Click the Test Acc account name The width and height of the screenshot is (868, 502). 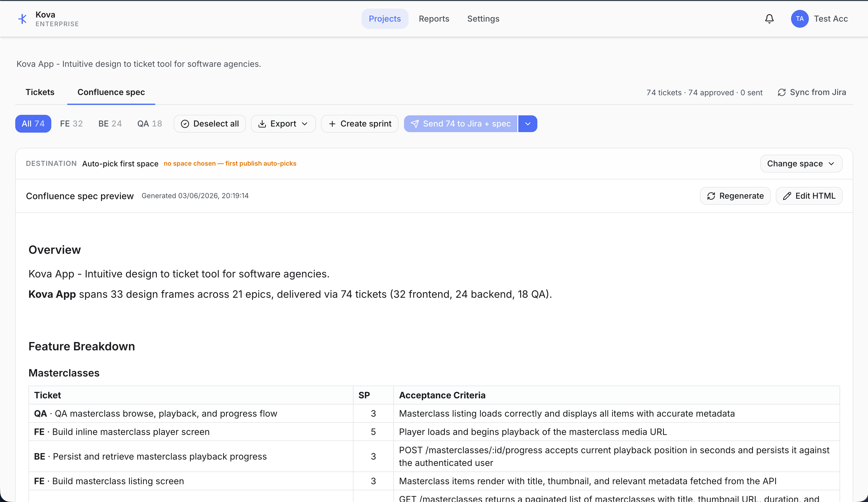point(831,19)
